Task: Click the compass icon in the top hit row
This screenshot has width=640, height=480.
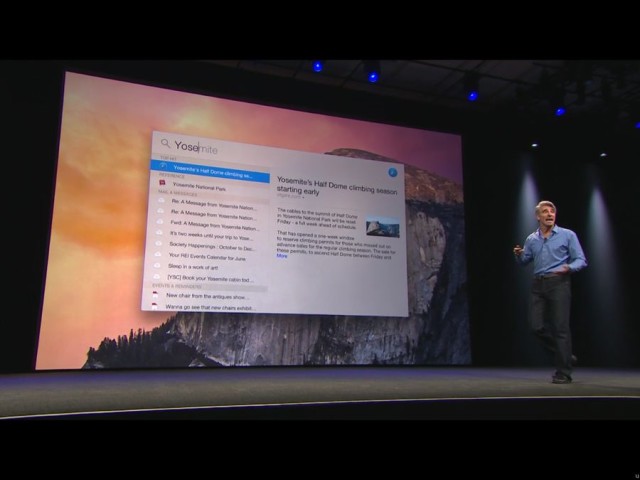Action: coord(163,165)
